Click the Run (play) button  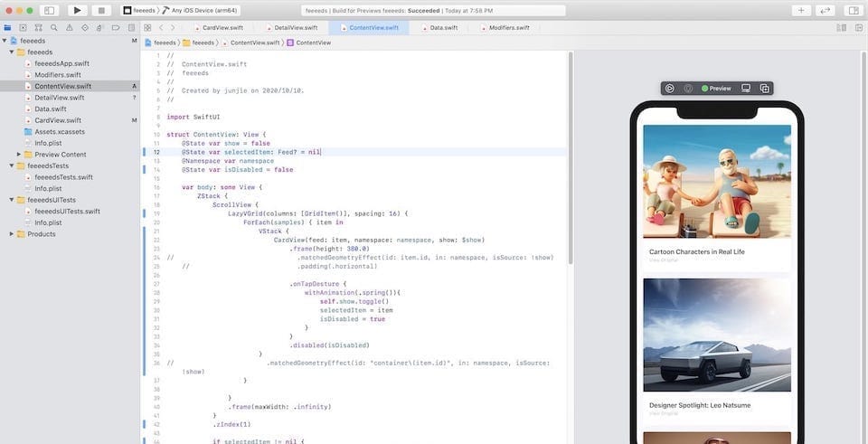pyautogui.click(x=77, y=10)
